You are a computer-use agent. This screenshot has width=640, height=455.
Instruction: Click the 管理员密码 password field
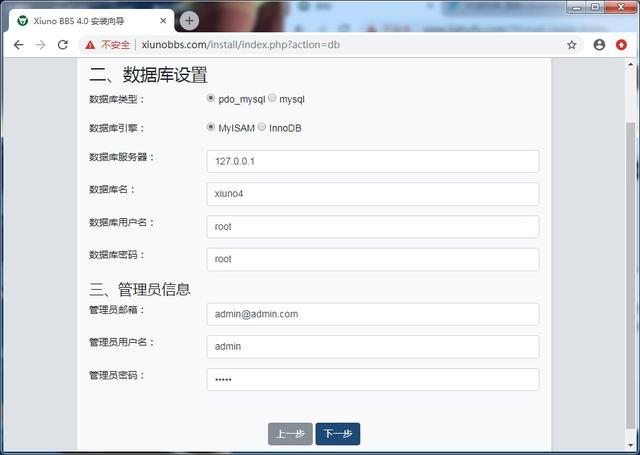click(x=373, y=380)
